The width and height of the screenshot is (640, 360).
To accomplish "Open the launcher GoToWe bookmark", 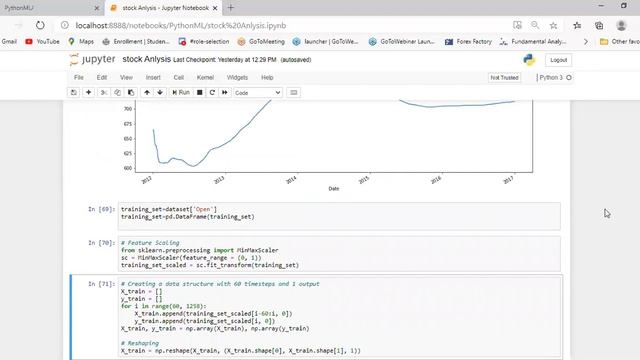I will click(x=325, y=42).
